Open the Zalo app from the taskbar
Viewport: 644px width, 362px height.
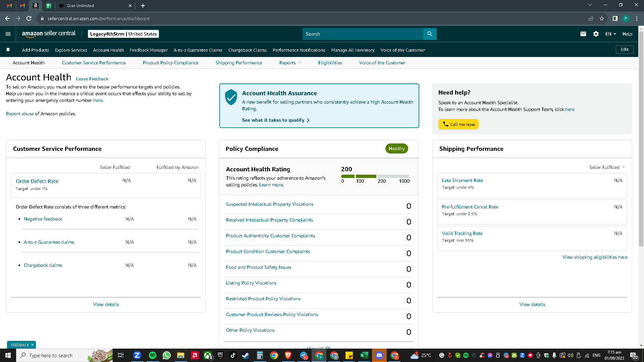(x=137, y=355)
